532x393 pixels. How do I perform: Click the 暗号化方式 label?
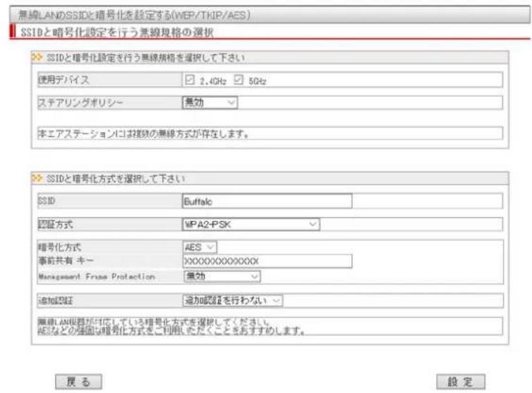point(59,247)
